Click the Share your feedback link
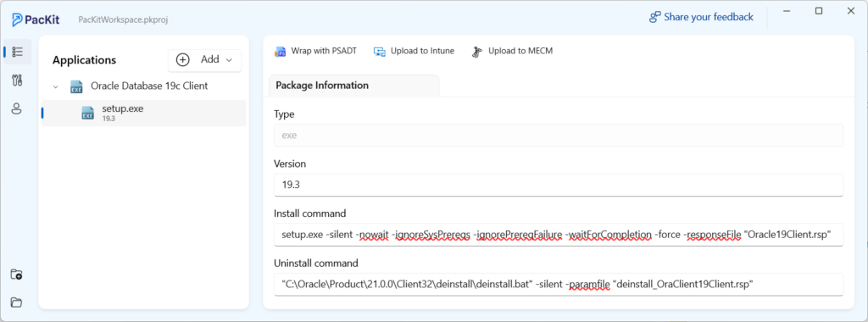 click(709, 17)
